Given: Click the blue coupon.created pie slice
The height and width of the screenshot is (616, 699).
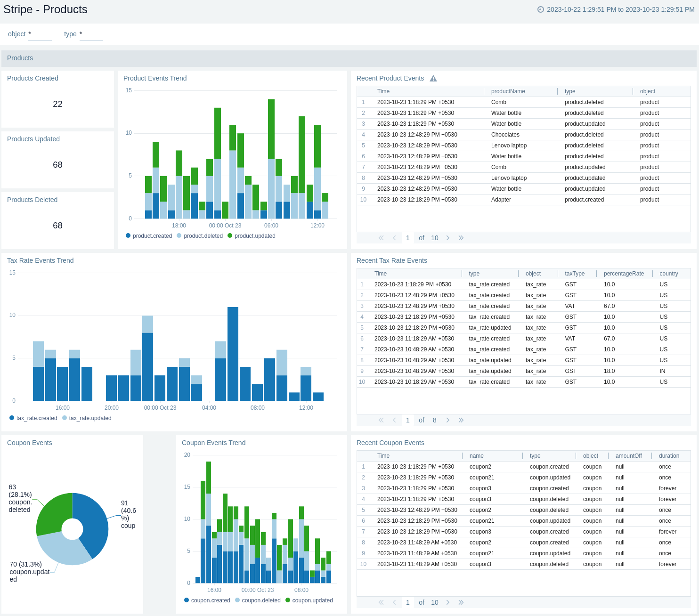Looking at the screenshot, I should [x=92, y=523].
